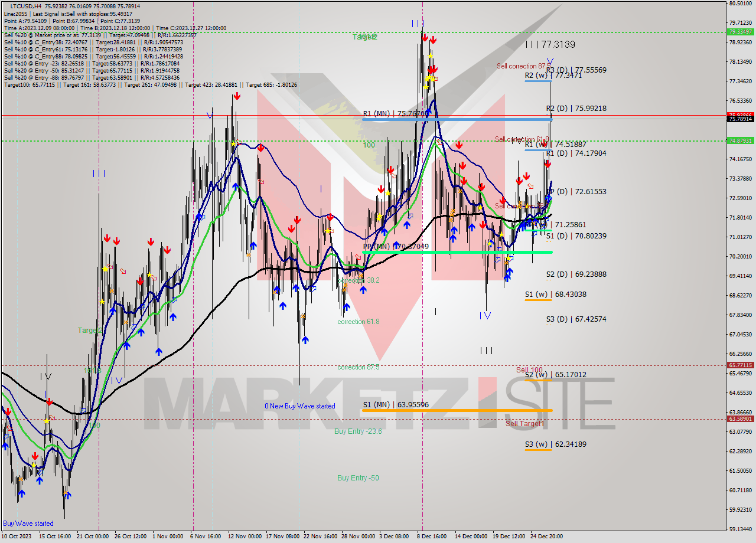756x543 pixels.
Task: Select the '10 Oct 2023' date label
Action: coord(17,537)
